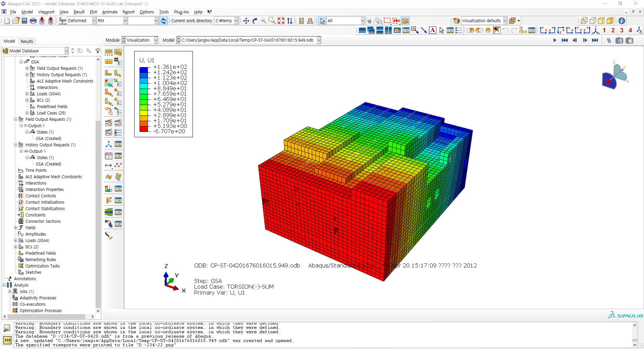Screen dimensions: 644x349
Task: Select the Magnify view tool
Action: pos(263,21)
